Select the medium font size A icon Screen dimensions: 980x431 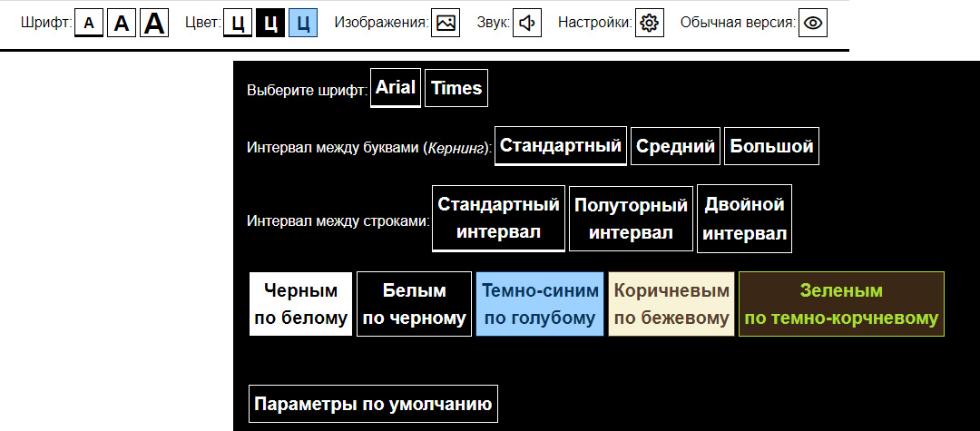tap(122, 24)
